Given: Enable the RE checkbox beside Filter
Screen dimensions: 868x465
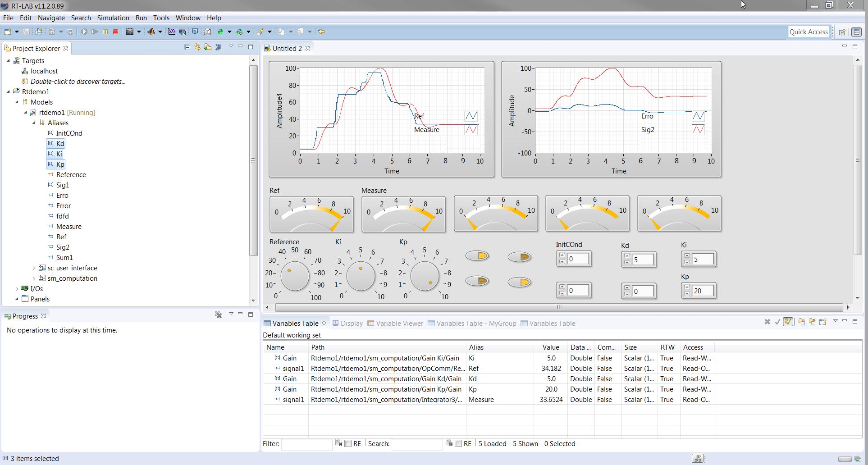Looking at the screenshot, I should 348,444.
